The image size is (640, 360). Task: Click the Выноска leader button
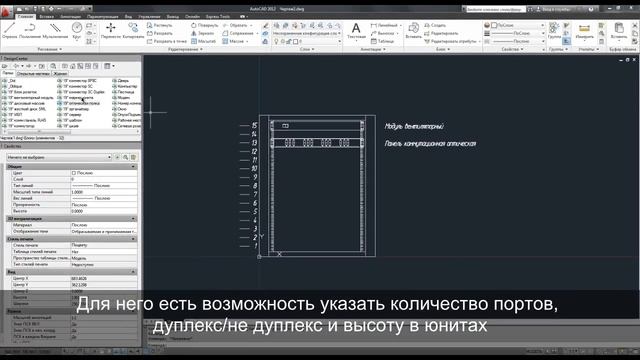tap(383, 33)
